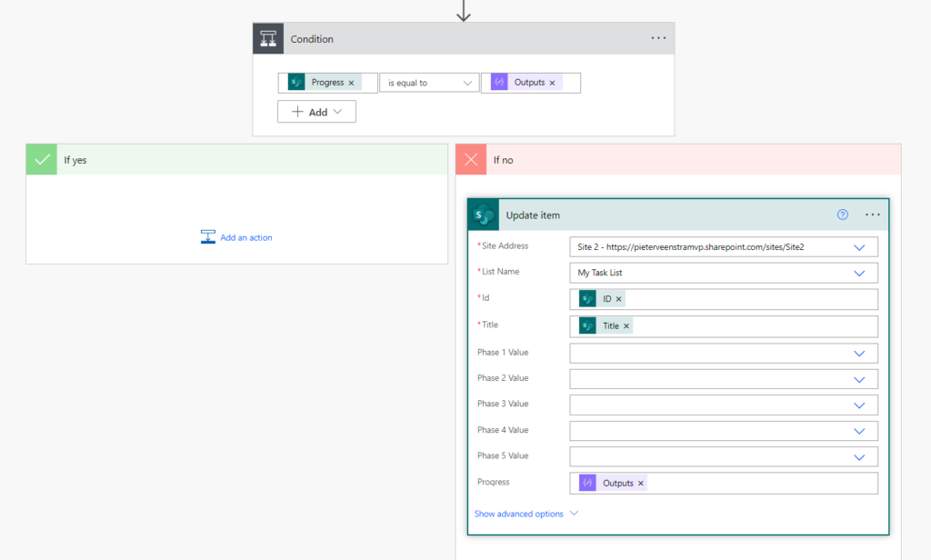931x560 pixels.
Task: Click the 'My Task List' list name value
Action: coord(600,273)
